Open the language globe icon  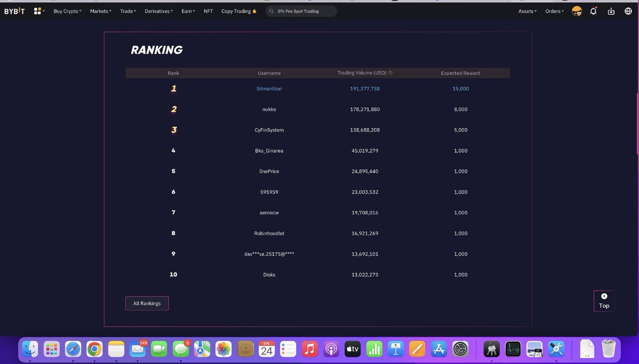(628, 11)
